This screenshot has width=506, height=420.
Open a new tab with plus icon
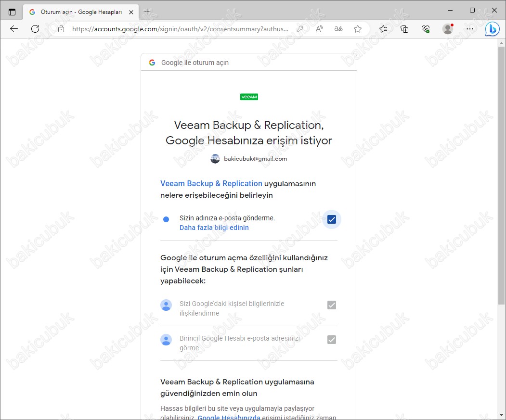pyautogui.click(x=147, y=12)
